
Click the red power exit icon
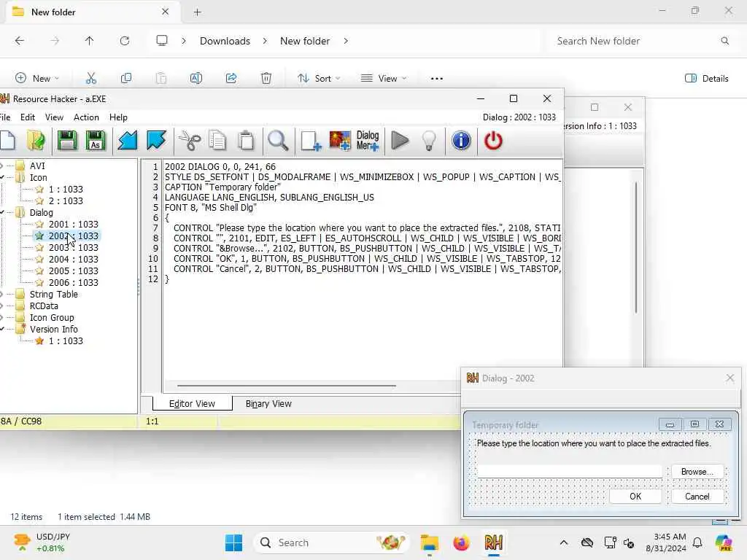click(x=493, y=141)
